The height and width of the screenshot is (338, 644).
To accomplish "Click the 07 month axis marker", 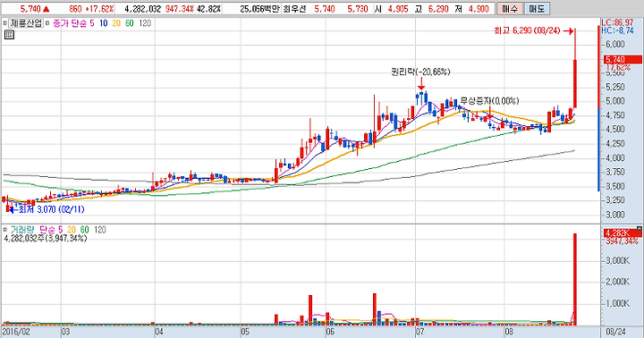I will click(419, 332).
